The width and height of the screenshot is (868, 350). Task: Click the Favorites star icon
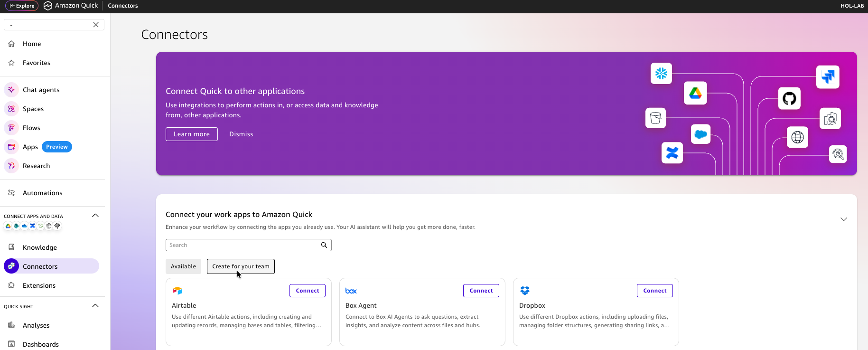[11, 63]
